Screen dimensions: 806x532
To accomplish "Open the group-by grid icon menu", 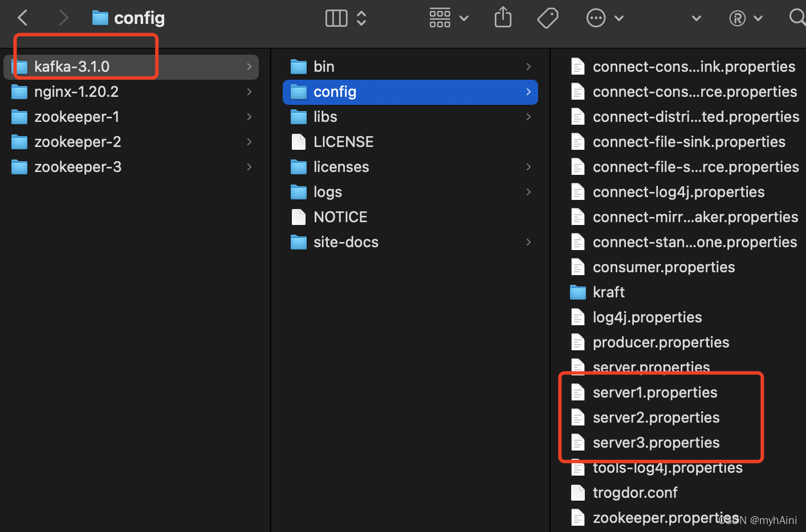I will (x=440, y=18).
